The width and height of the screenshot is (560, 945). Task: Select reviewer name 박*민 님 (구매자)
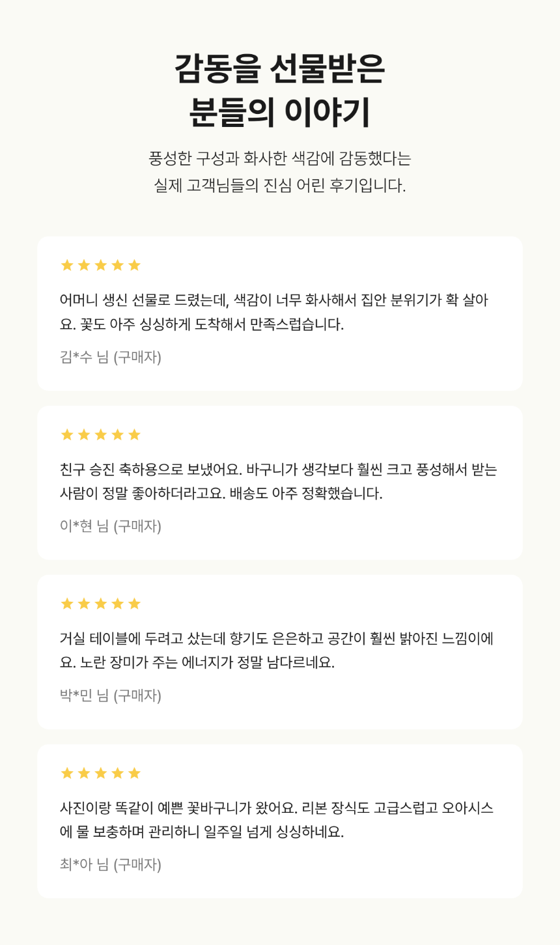pyautogui.click(x=111, y=696)
